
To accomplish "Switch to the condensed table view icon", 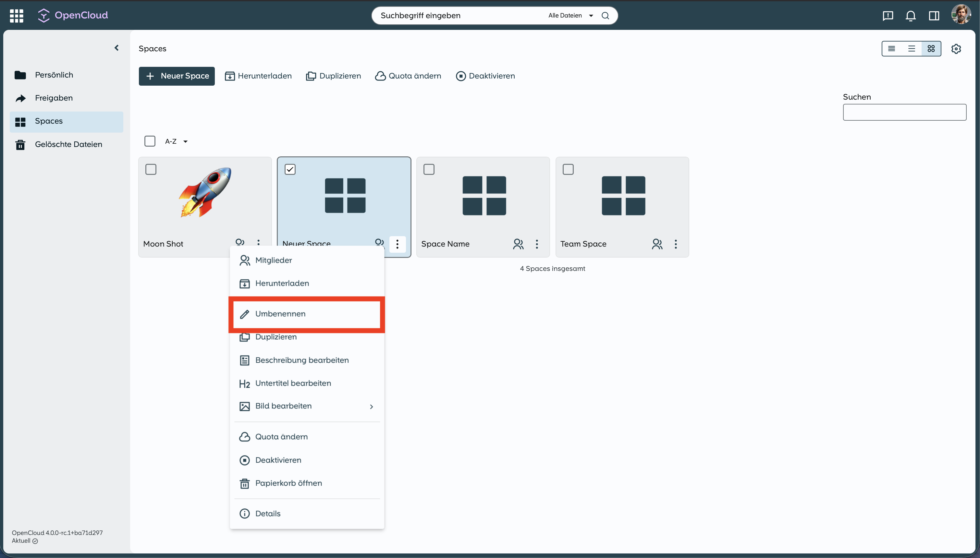I will [x=891, y=49].
